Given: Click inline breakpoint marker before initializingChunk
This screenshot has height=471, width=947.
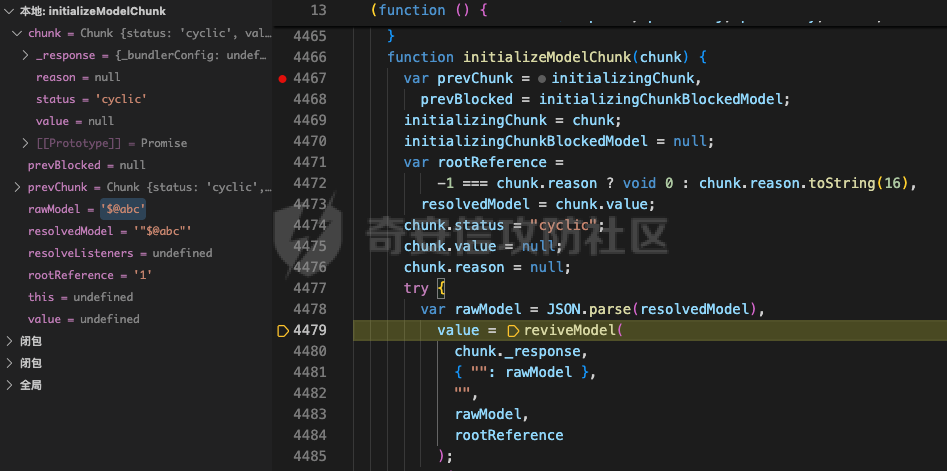Looking at the screenshot, I should point(542,78).
